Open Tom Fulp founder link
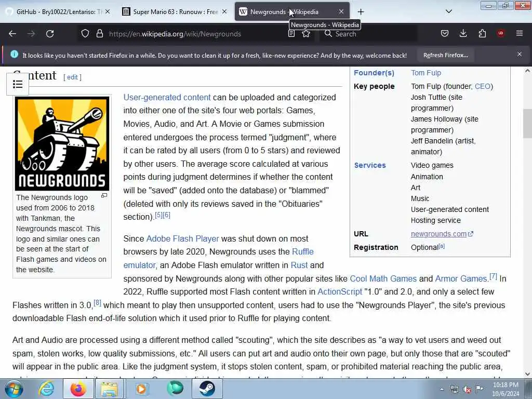 click(426, 73)
